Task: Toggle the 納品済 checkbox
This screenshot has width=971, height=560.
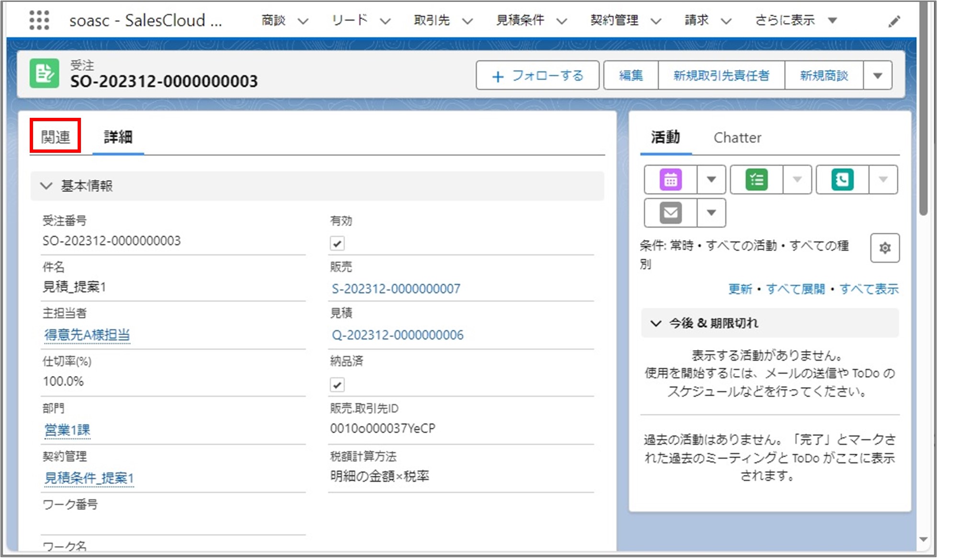Action: pos(337,385)
